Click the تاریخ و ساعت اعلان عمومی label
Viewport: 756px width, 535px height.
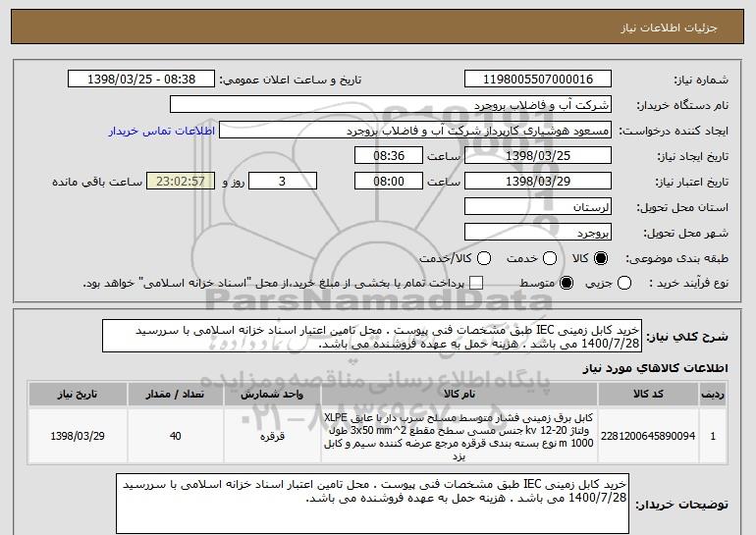pos(291,80)
